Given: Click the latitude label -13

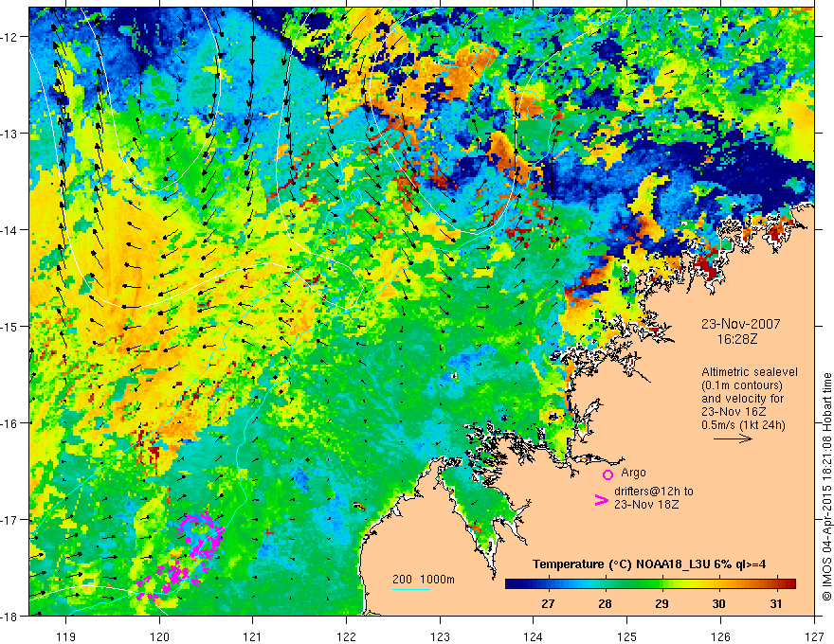Looking at the screenshot, I should tap(10, 134).
